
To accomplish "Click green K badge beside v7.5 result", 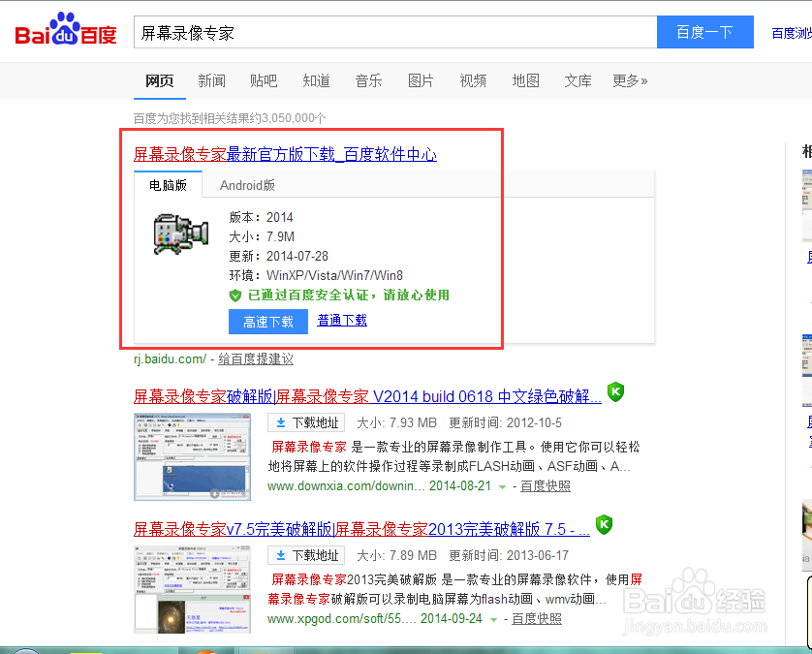I will tap(604, 524).
